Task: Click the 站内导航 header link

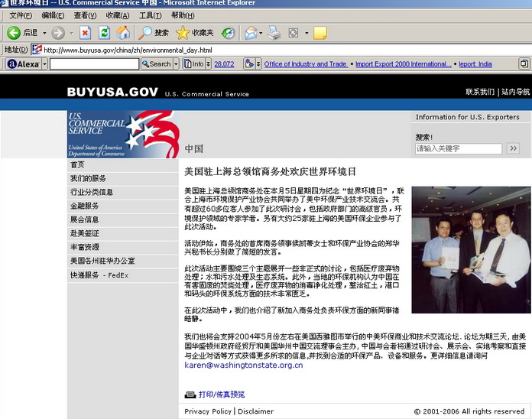Action: (x=515, y=92)
